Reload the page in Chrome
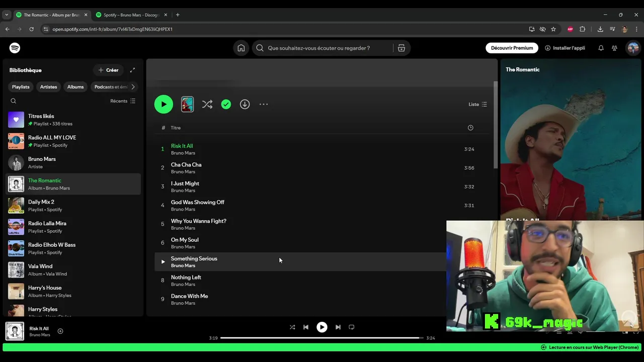The height and width of the screenshot is (362, 644). [31, 29]
